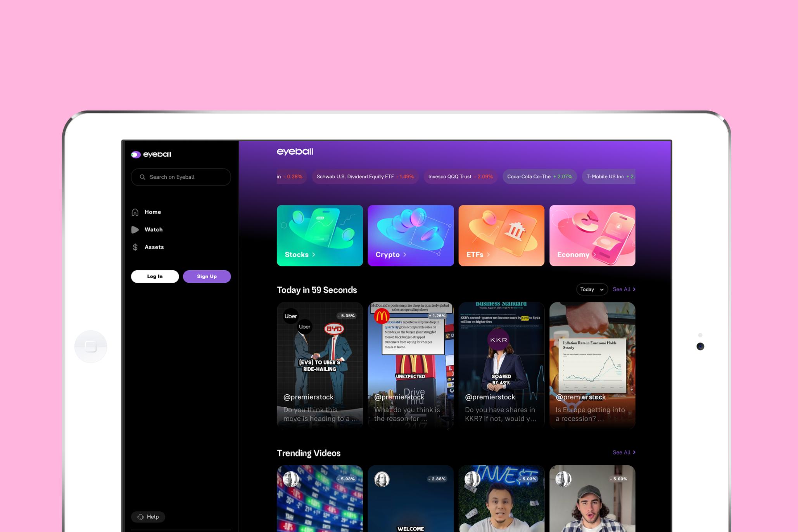Screen dimensions: 798x532
Task: Focus the Search on Eyeball field
Action: click(x=181, y=177)
